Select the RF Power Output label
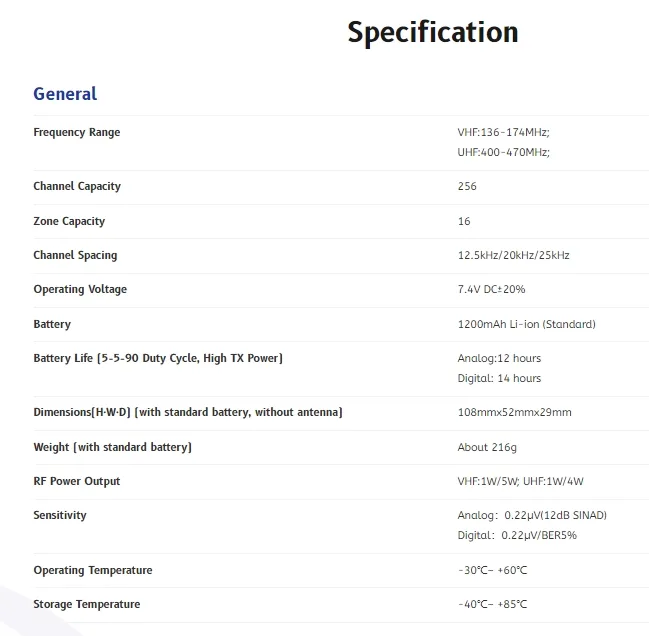The width and height of the screenshot is (649, 636). (77, 481)
